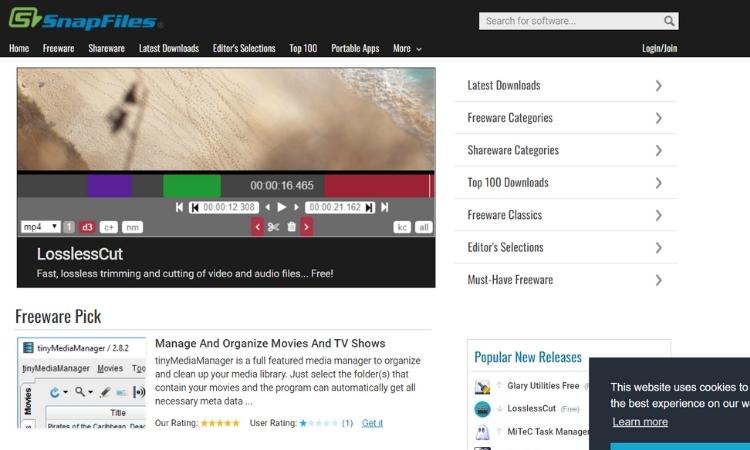Open Glary Utilities Free link

click(543, 386)
